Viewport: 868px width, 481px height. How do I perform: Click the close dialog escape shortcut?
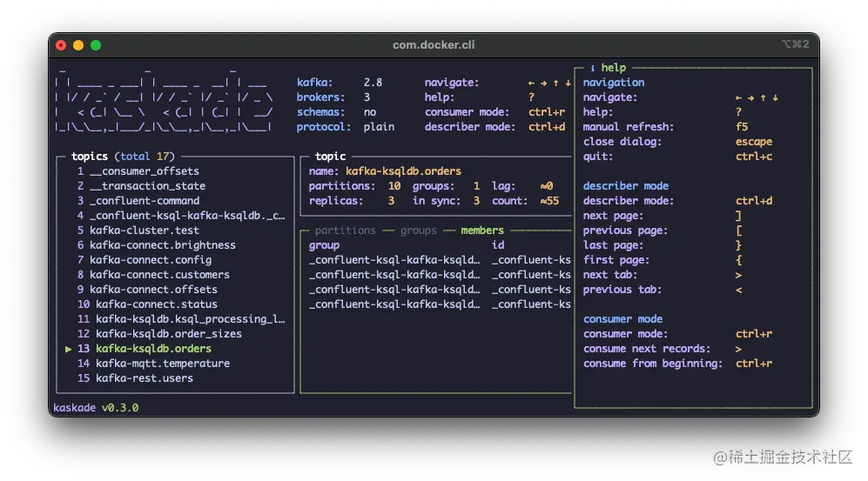(x=753, y=142)
